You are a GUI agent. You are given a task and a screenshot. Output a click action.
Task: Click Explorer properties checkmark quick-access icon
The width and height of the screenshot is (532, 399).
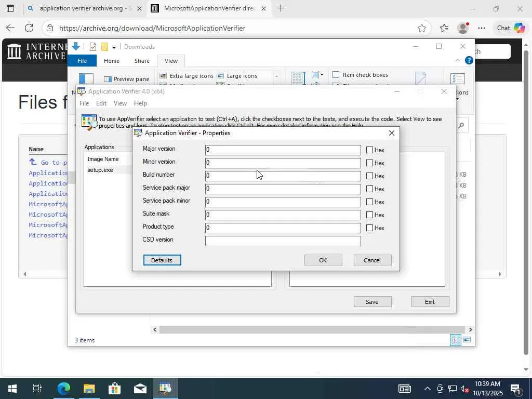point(93,47)
